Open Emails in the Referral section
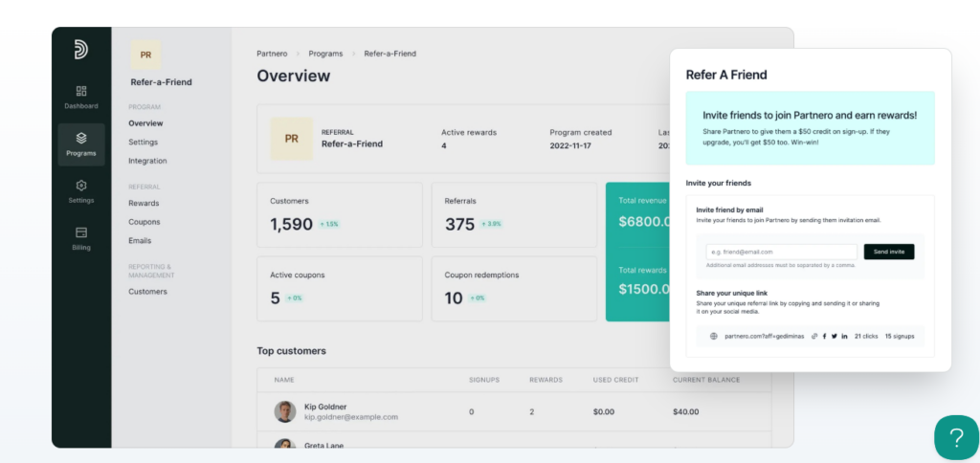 [140, 241]
